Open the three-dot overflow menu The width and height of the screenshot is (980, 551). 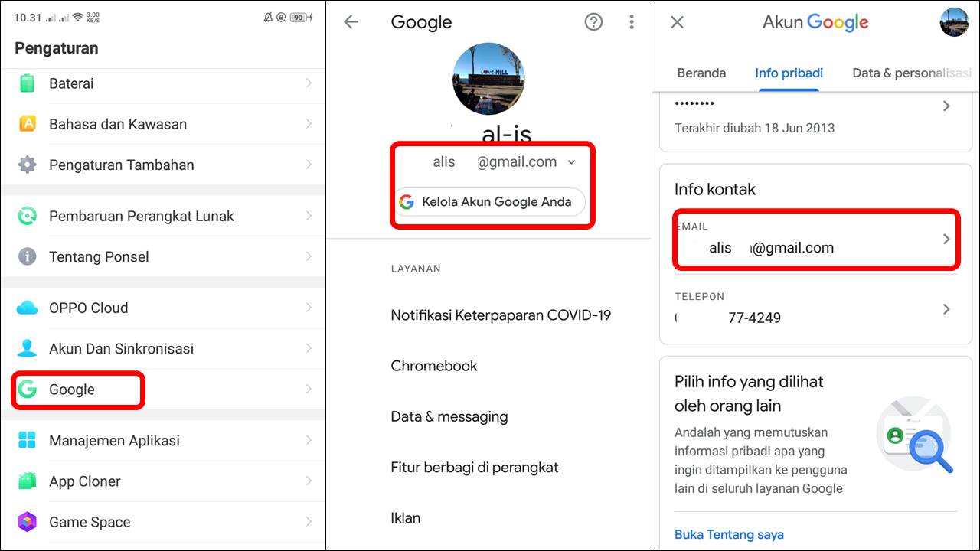click(x=632, y=22)
